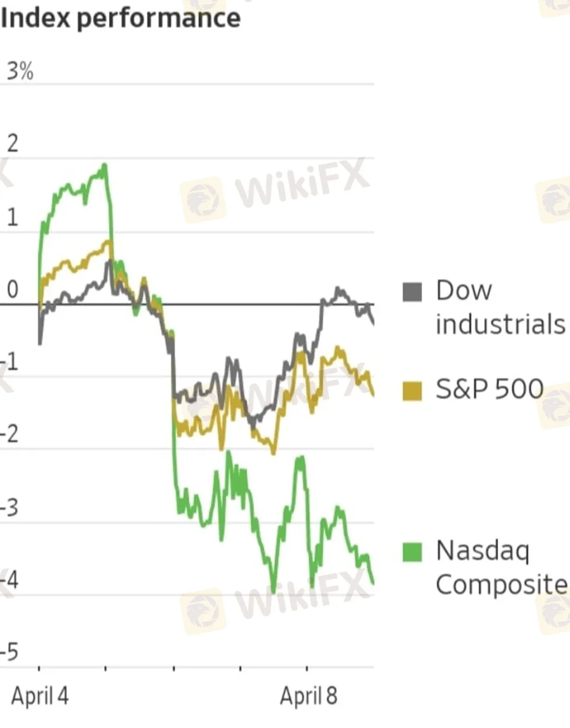570x728 pixels.
Task: Click the Index performance chart title
Action: pos(120,18)
